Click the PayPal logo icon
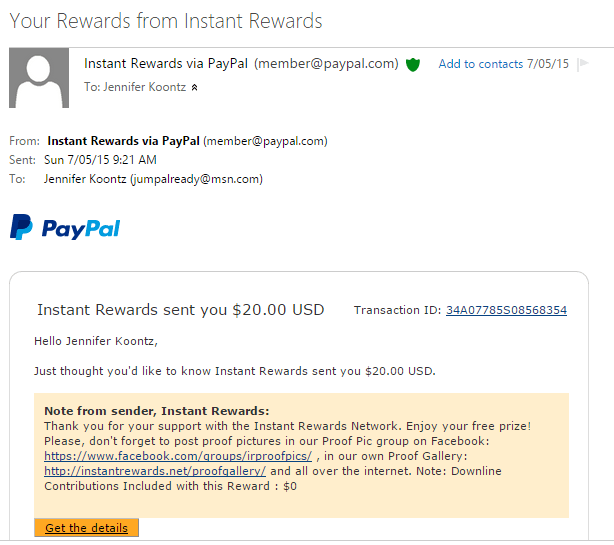Viewport: 614px width, 545px height. coord(21,227)
